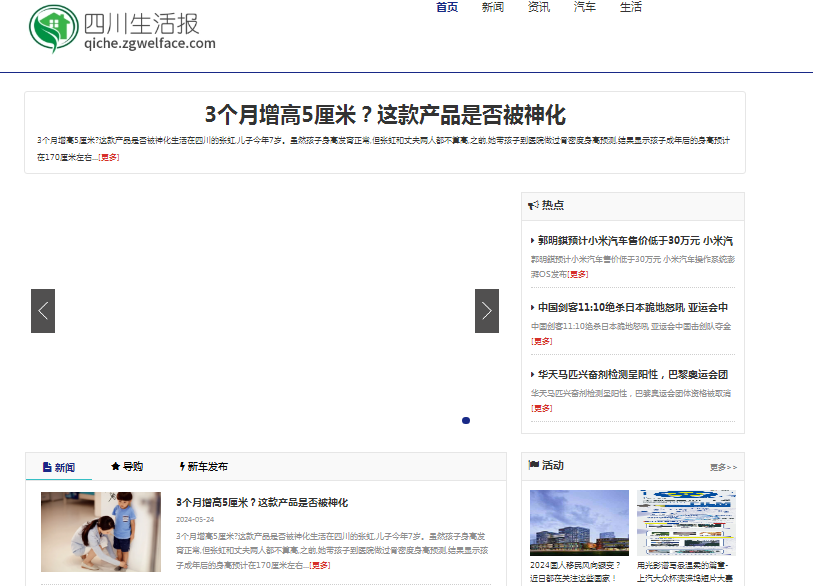The image size is (813, 586).
Task: Open 中国剑客11:10绝杀日本 hot article
Action: (633, 308)
